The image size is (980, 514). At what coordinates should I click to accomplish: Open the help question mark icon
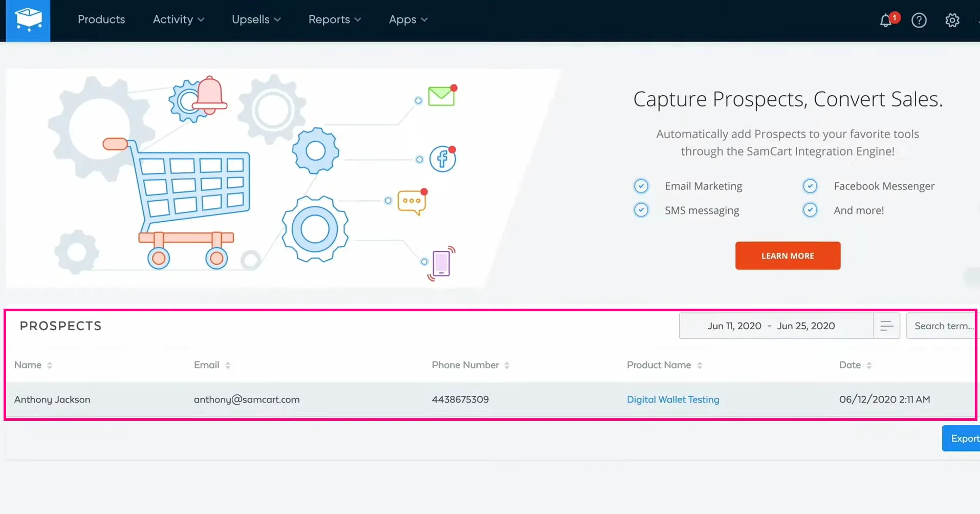point(919,20)
